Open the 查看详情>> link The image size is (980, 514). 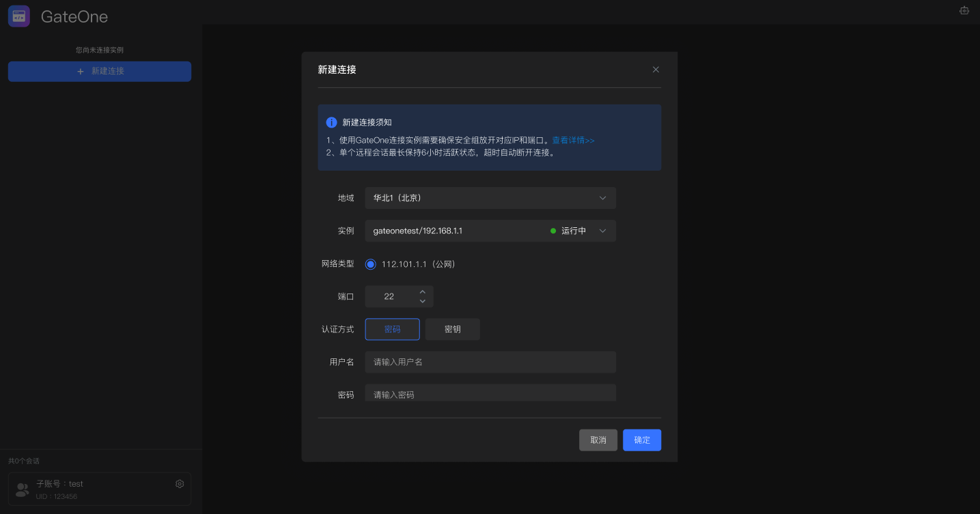click(574, 140)
